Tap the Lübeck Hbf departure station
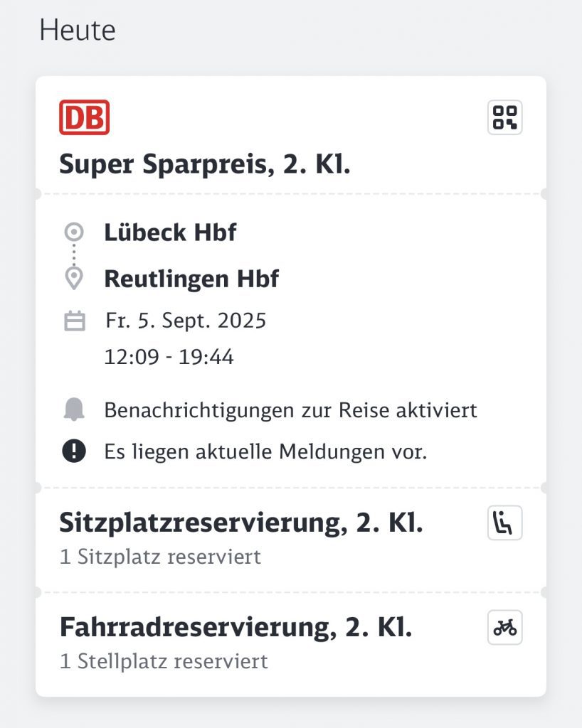The height and width of the screenshot is (728, 582). pyautogui.click(x=170, y=232)
